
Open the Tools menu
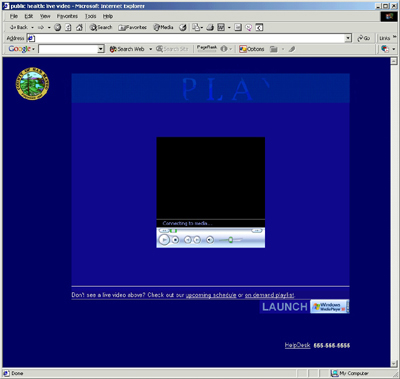90,16
